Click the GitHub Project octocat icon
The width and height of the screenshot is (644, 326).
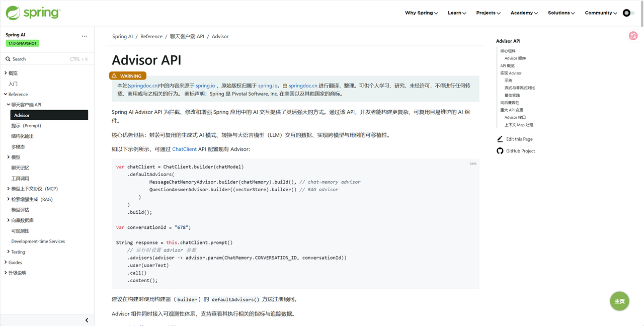point(500,151)
